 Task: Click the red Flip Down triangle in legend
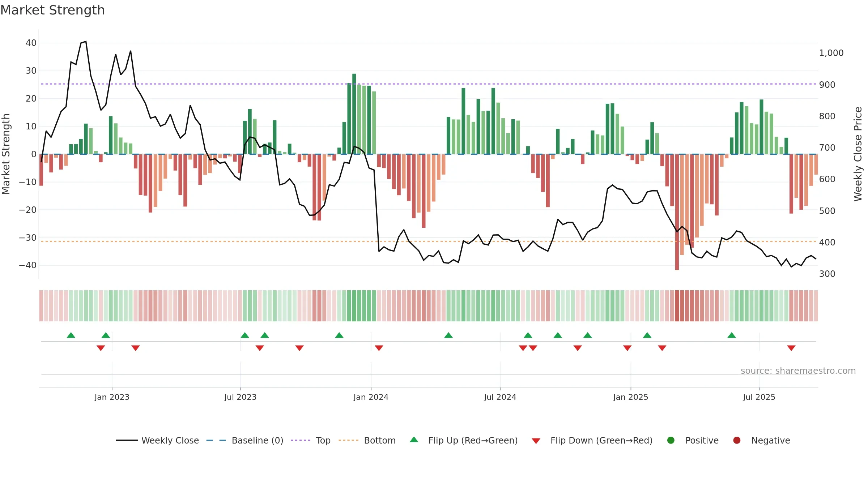coord(536,441)
